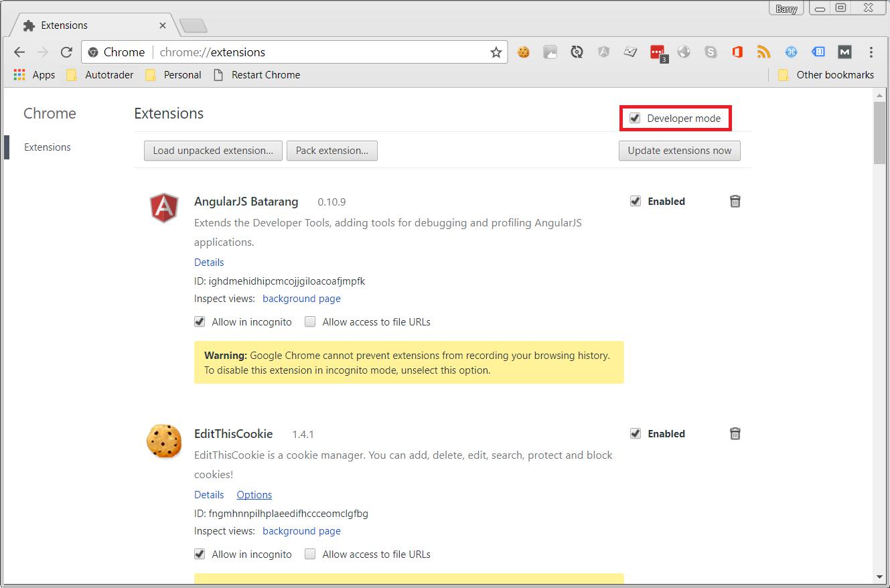This screenshot has height=588, width=890.
Task: Select the Extensions browser tab
Action: 94,25
